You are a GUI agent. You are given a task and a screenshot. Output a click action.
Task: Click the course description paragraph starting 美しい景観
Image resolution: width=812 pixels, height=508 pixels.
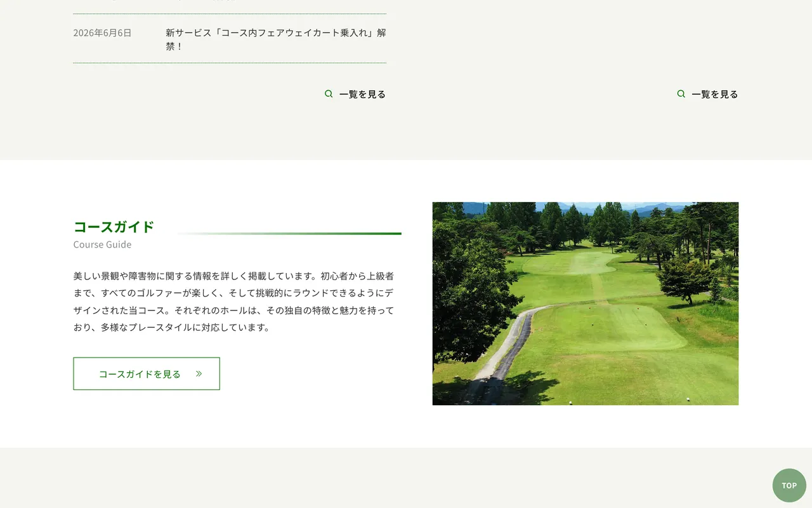click(233, 302)
